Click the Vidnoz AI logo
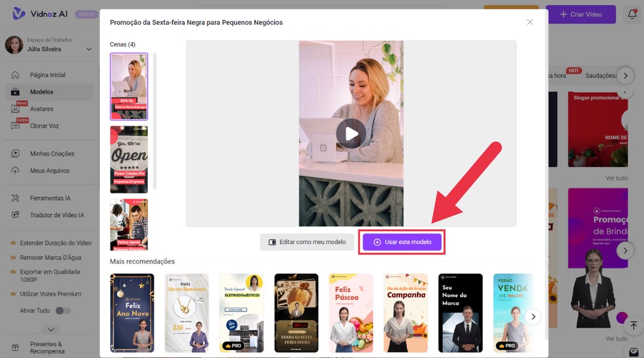The width and height of the screenshot is (644, 358). [39, 14]
